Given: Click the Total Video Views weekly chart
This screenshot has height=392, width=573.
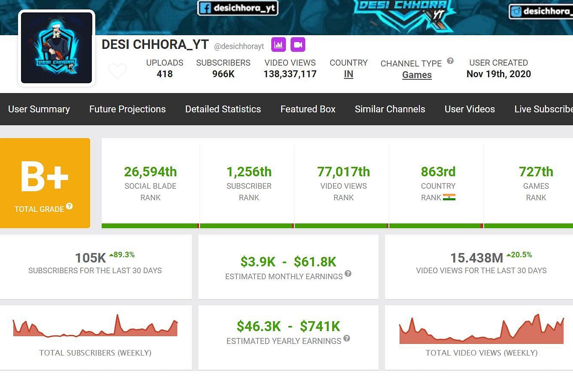Looking at the screenshot, I should [x=481, y=329].
